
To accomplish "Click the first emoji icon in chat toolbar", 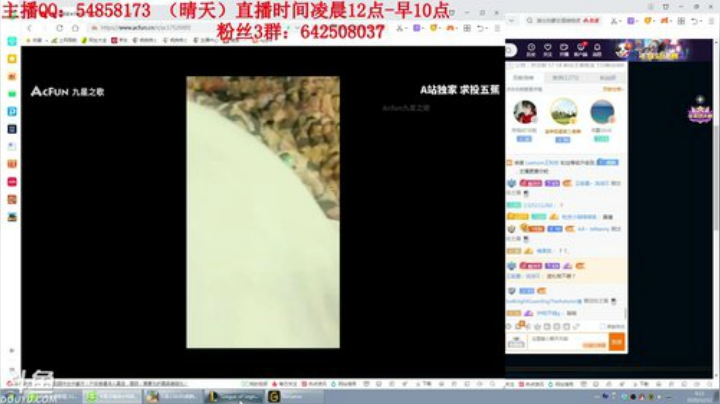I will [509, 326].
